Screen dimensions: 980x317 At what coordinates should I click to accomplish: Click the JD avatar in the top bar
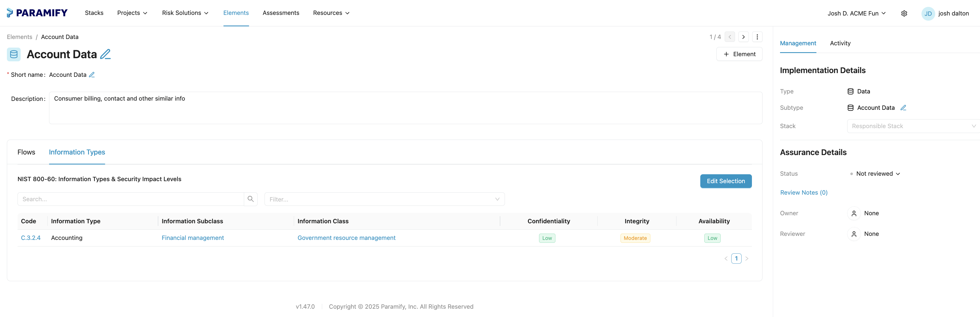coord(928,13)
